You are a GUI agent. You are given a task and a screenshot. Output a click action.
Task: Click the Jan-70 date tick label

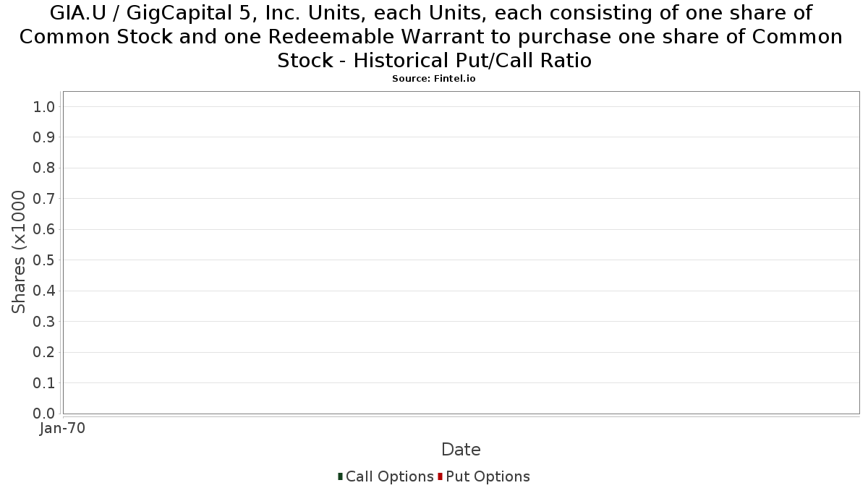(62, 428)
